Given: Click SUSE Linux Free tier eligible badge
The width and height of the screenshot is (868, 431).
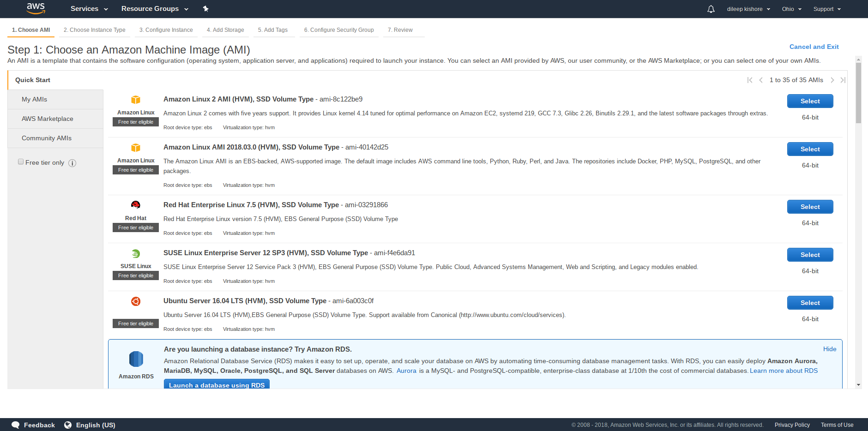Looking at the screenshot, I should pos(136,275).
